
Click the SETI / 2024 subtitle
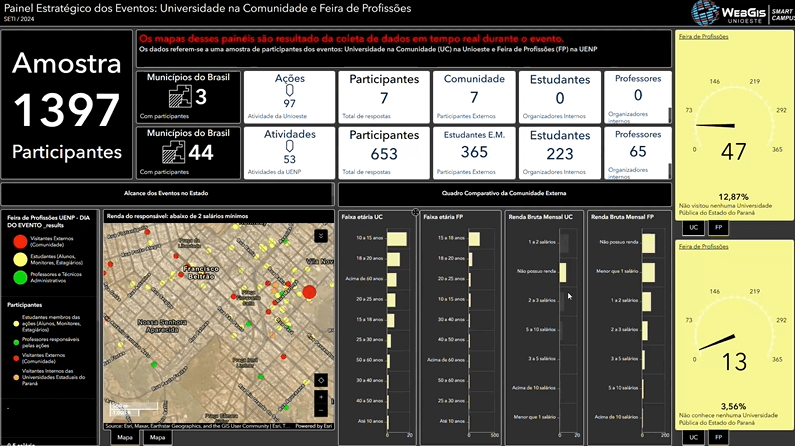(19, 19)
